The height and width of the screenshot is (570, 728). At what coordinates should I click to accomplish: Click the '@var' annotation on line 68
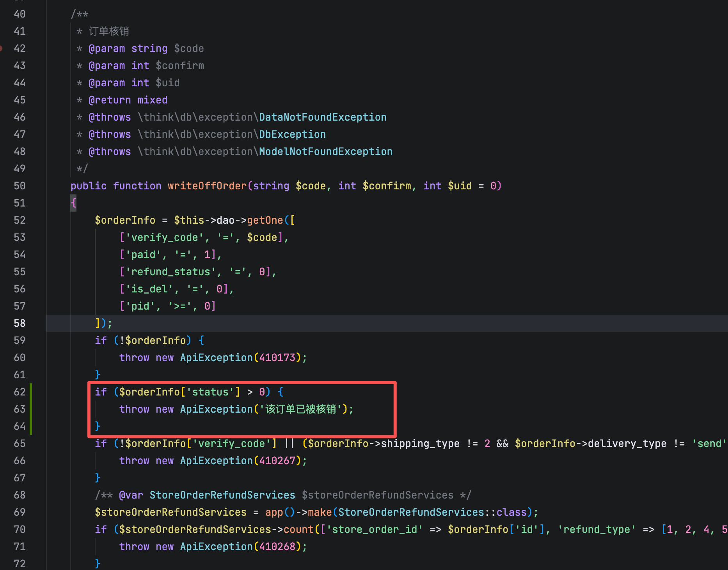coord(131,495)
